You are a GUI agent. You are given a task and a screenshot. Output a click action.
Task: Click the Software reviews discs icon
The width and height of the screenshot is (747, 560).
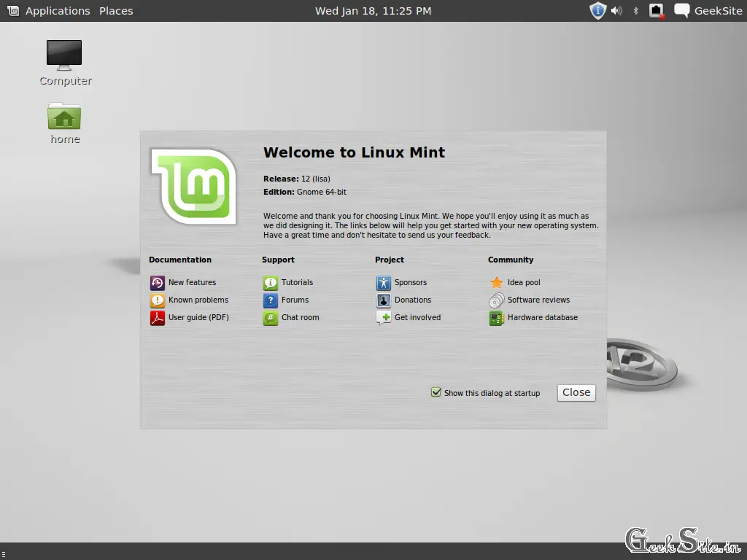(x=496, y=300)
